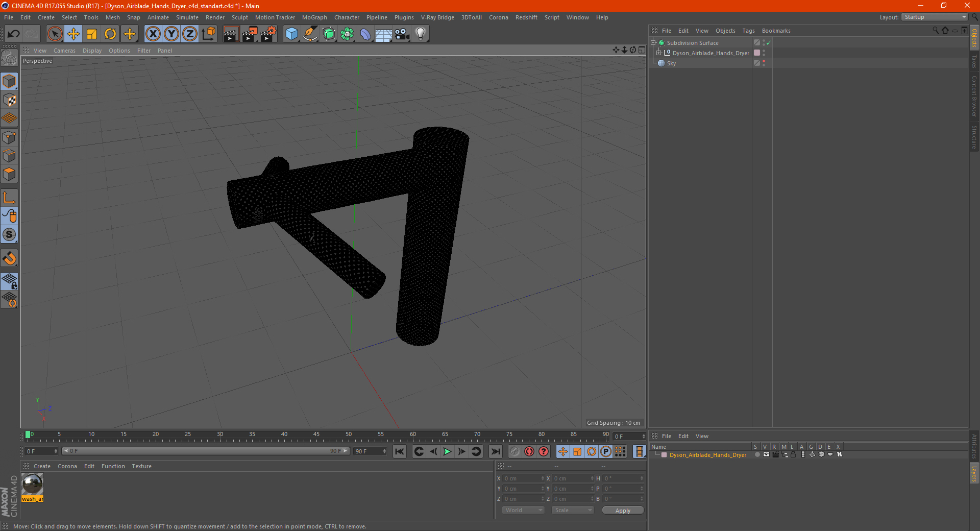The image size is (980, 531).
Task: Open Edit Render Settings icon
Action: coord(268,34)
